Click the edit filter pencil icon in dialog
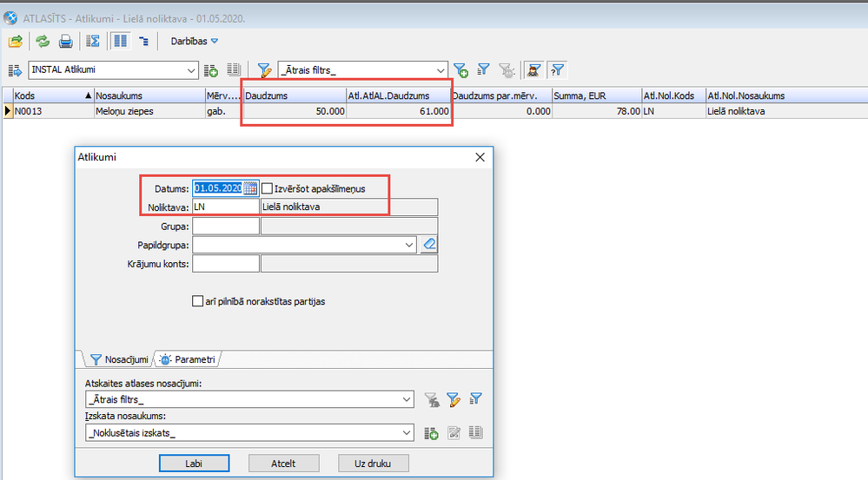This screenshot has height=480, width=868. pyautogui.click(x=454, y=399)
